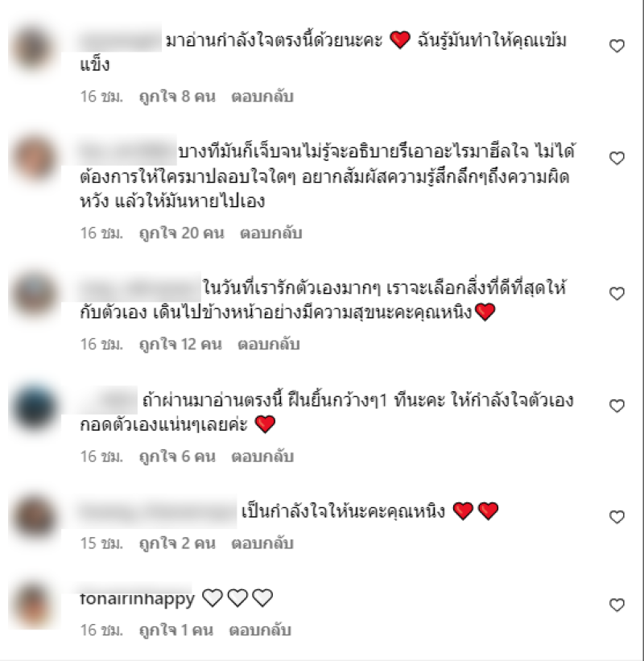Click ตอบกลับ under the 6-likes comment
Viewport: 644px width, 661px height.
[x=262, y=457]
